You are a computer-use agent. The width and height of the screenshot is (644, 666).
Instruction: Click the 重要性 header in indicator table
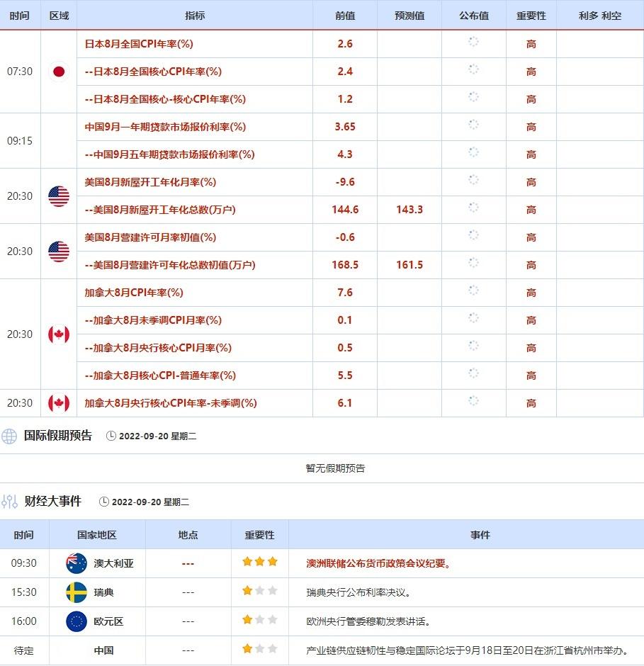[531, 16]
